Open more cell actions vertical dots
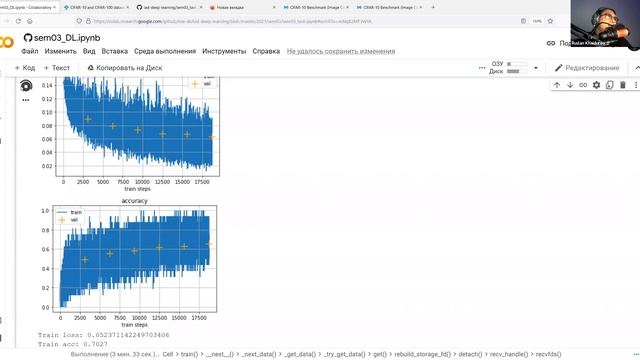Screen dimensions: 640x360 pos(636,85)
